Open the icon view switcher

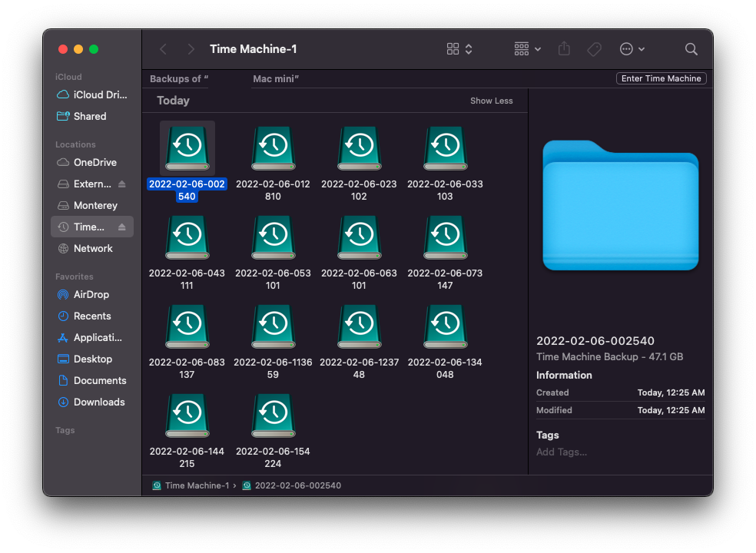tap(459, 49)
